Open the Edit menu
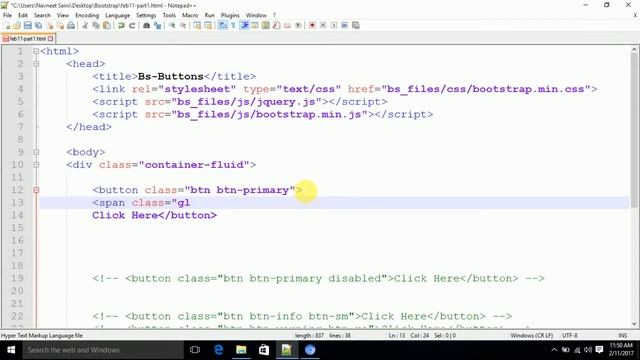Screen dimensions: 640x360 23,15
